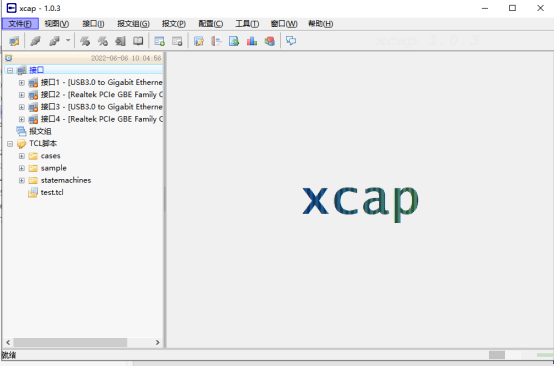The image size is (554, 366).
Task: Select 接口2 - [Realtek PCIe GBE Family row
Action: [x=101, y=95]
